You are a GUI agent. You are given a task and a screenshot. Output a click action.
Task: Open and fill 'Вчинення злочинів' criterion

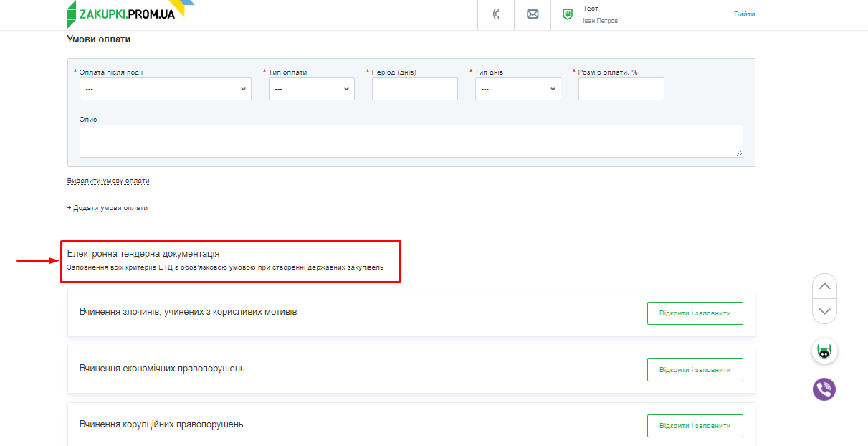[695, 313]
